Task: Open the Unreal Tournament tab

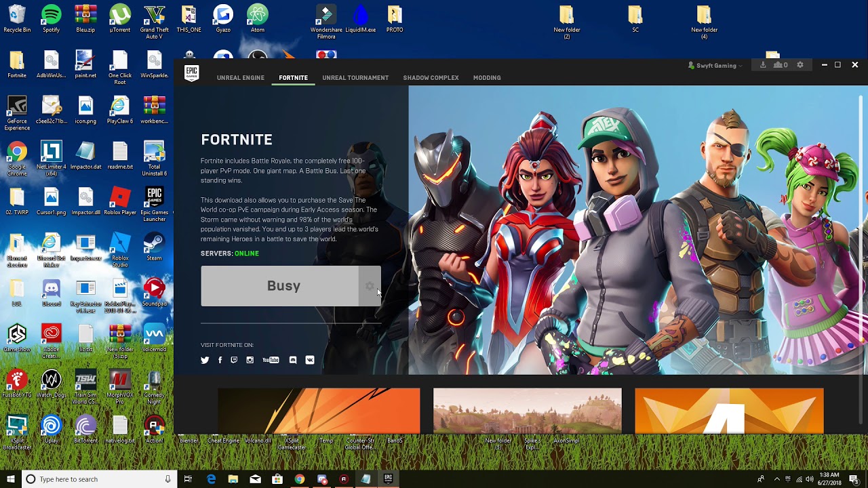Action: point(355,78)
